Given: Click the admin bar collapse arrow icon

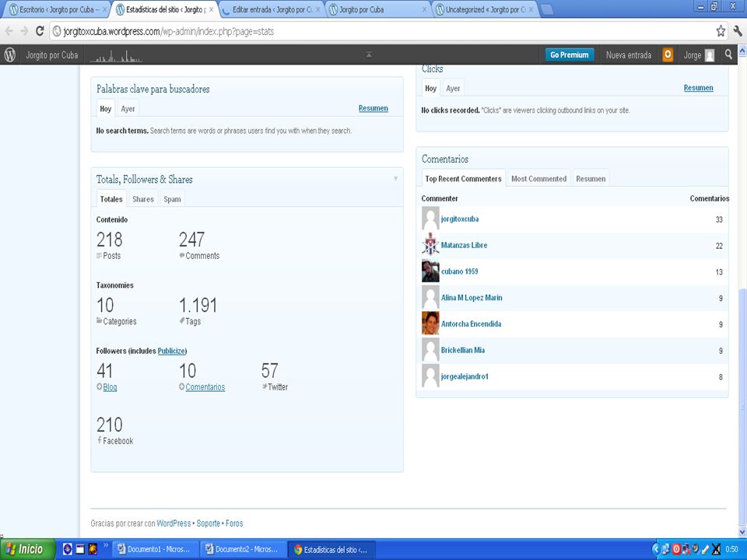Looking at the screenshot, I should point(369,54).
